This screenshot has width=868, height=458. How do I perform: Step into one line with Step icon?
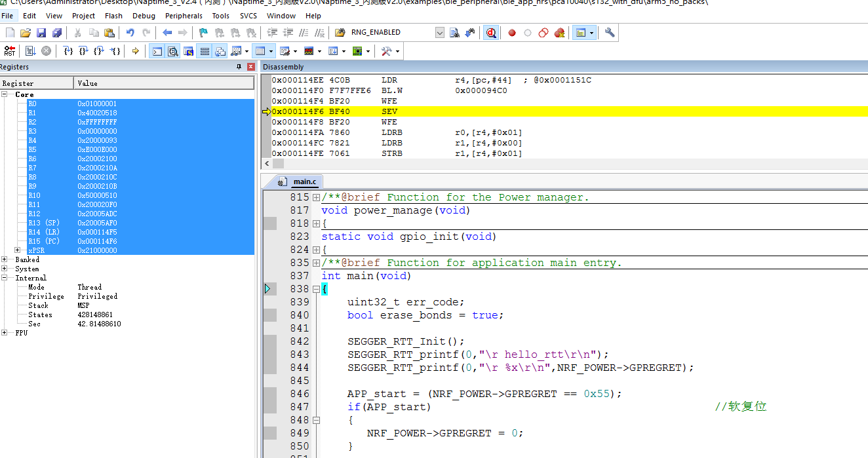(x=68, y=50)
